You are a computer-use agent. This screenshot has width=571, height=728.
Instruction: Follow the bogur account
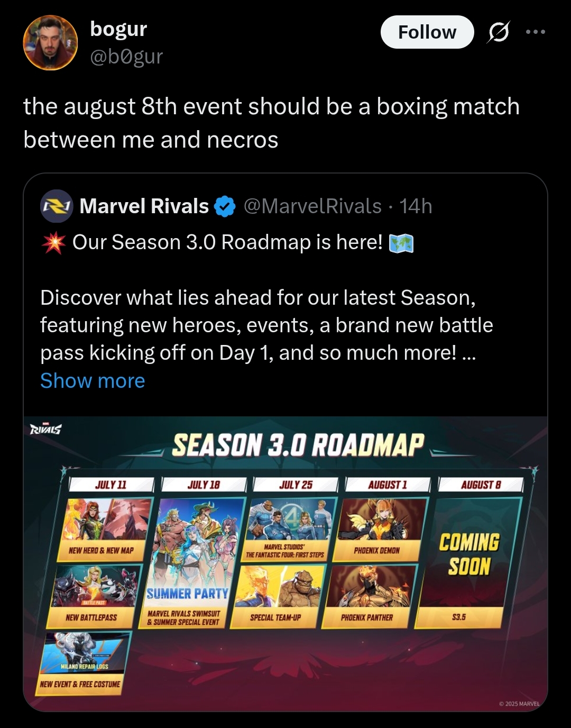(427, 32)
